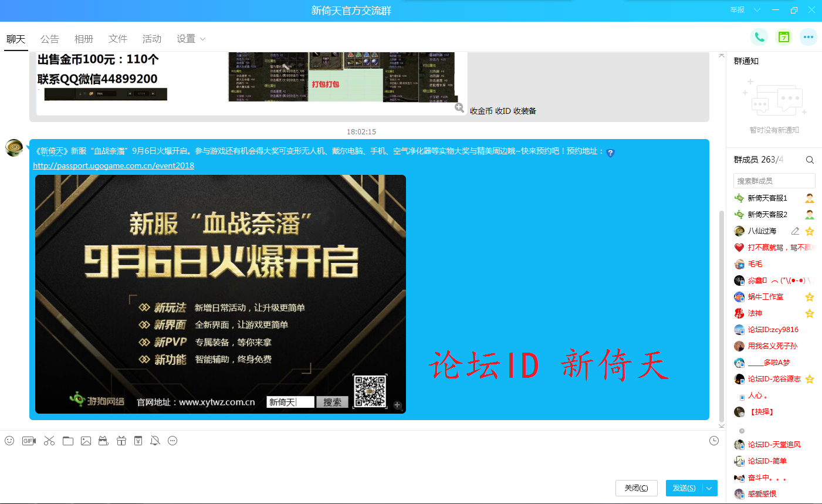The width and height of the screenshot is (822, 504).
Task: Click admin badge icon of 新倚天客服2
Action: (x=810, y=215)
